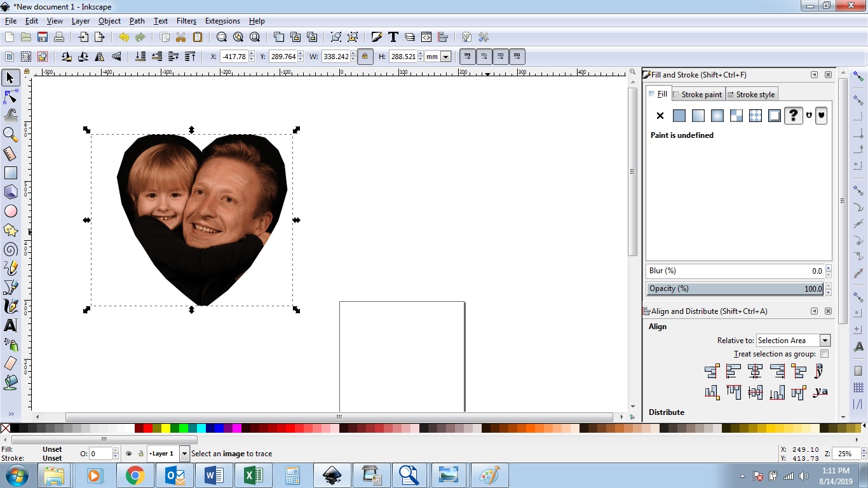Select the Calligraphy tool

[11, 306]
